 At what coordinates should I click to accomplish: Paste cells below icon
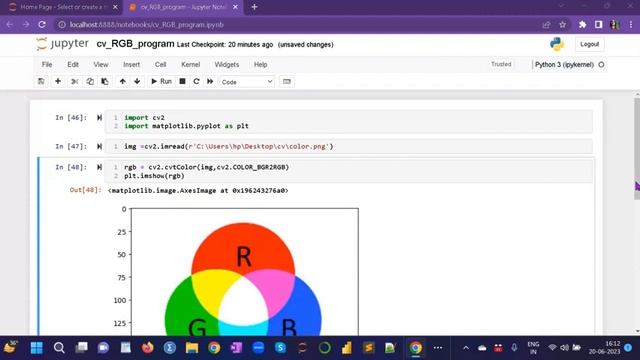[x=105, y=82]
